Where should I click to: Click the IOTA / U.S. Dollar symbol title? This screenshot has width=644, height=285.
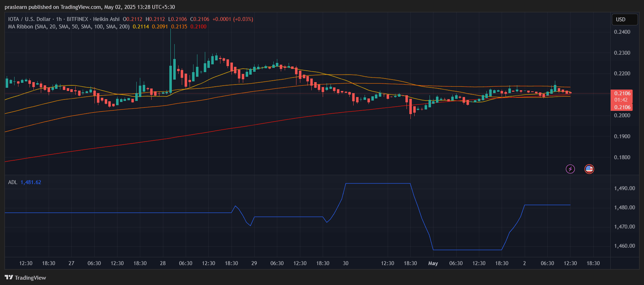(29, 19)
